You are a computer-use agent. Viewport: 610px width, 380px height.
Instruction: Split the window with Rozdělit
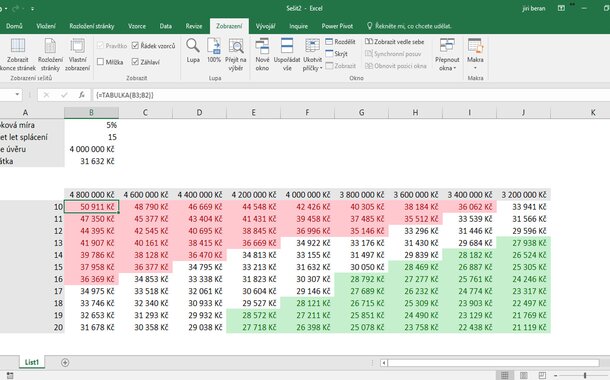pos(340,42)
